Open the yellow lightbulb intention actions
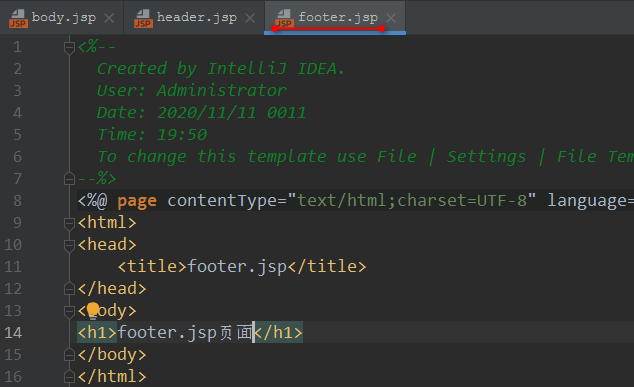634x387 pixels. point(93,310)
